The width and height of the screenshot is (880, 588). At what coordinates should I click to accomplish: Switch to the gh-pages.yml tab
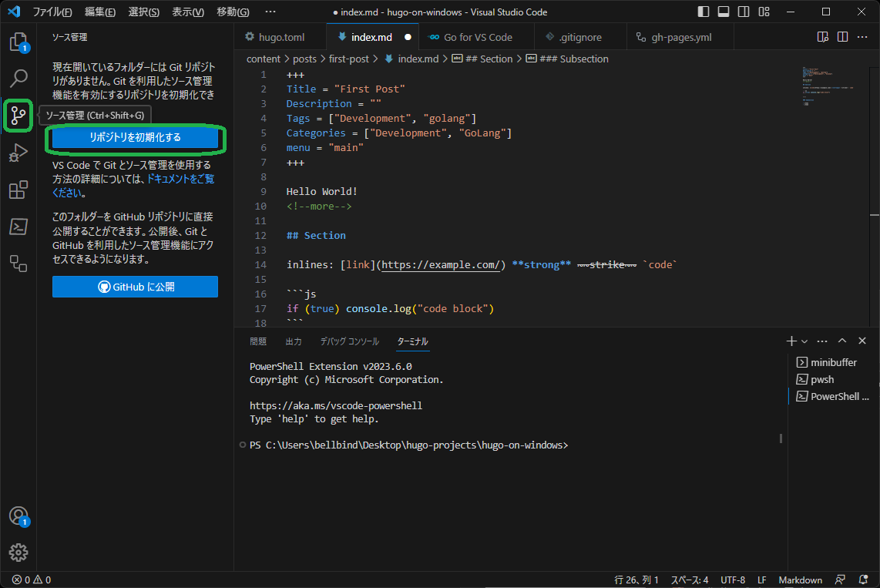pyautogui.click(x=680, y=37)
